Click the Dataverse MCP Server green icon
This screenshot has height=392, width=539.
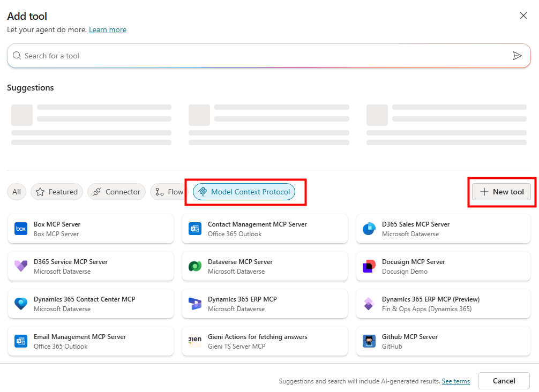[195, 266]
